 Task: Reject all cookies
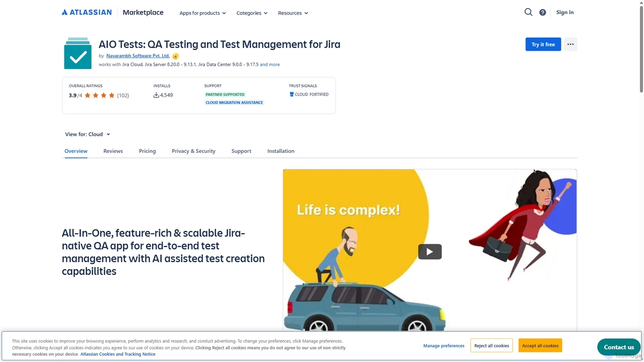click(x=492, y=345)
